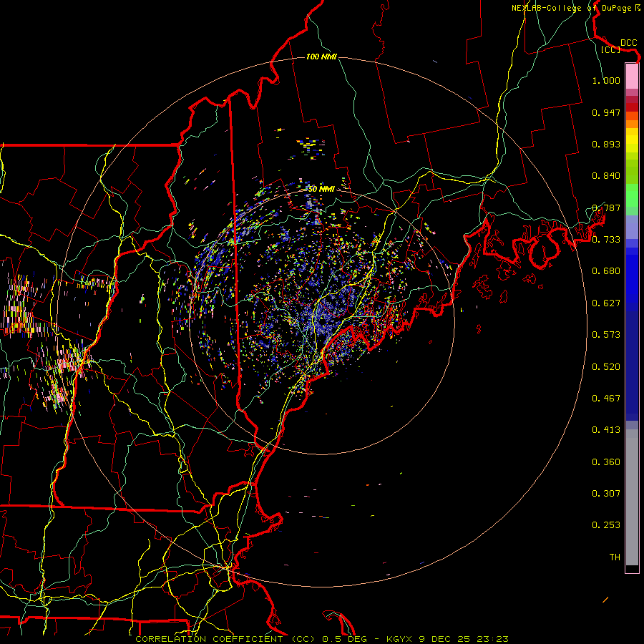This screenshot has height=644, width=644.
Task: Click the [CC] units label under DCC
Action: click(610, 49)
